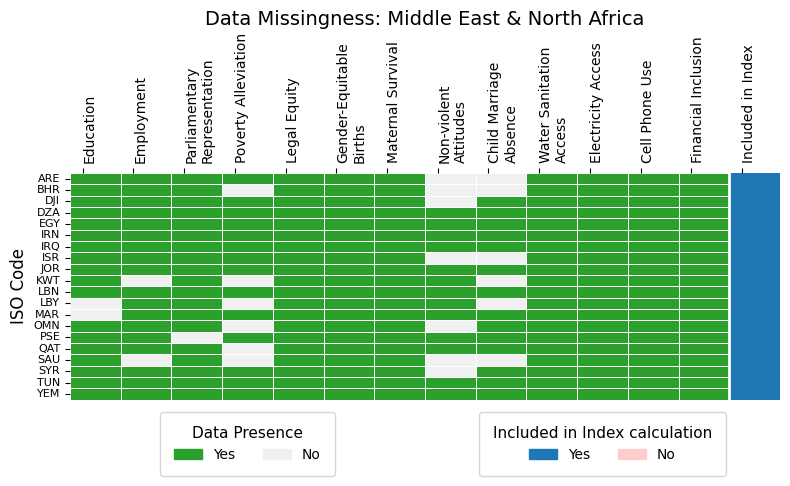
Task: Click the 'Financial Inclusion' column label
Action: click(x=697, y=100)
